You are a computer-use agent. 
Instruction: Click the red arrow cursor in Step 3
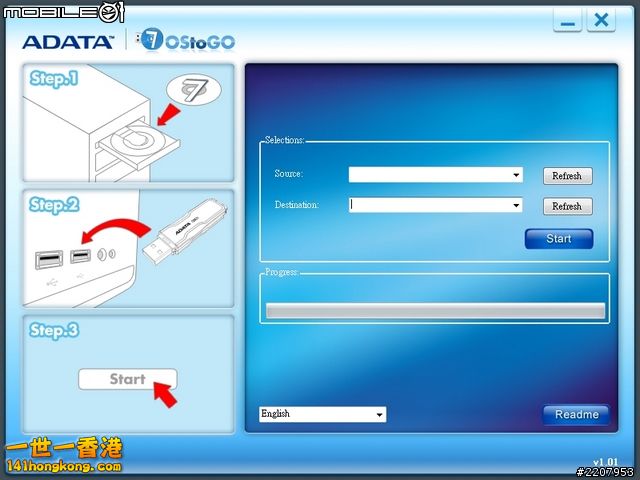pyautogui.click(x=162, y=395)
